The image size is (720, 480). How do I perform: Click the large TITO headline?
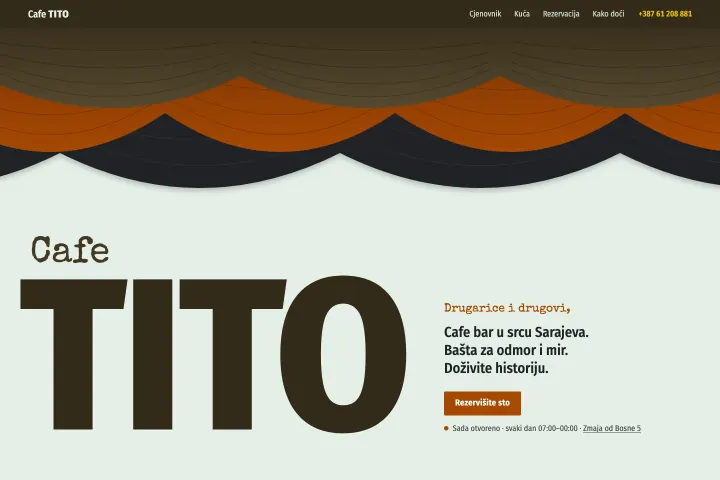coord(214,354)
